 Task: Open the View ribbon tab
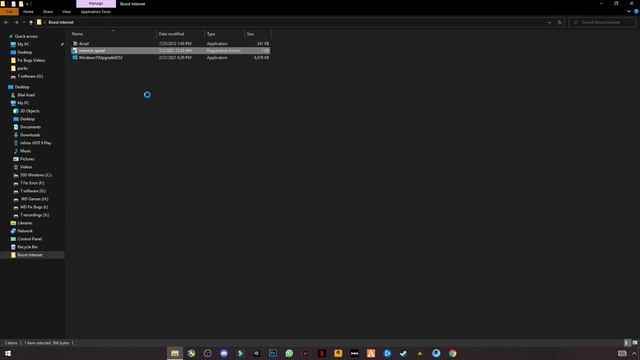point(67,12)
